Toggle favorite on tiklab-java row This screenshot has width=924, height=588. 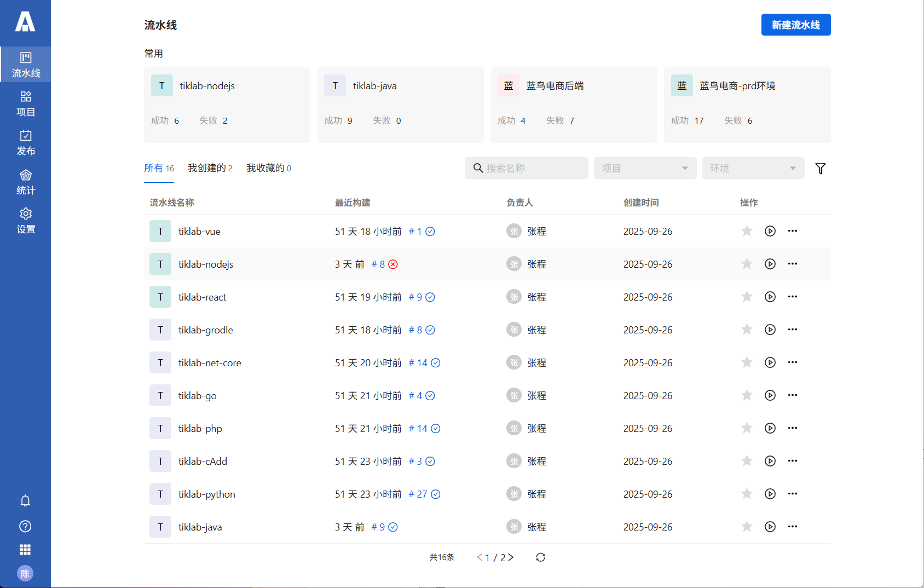click(747, 526)
